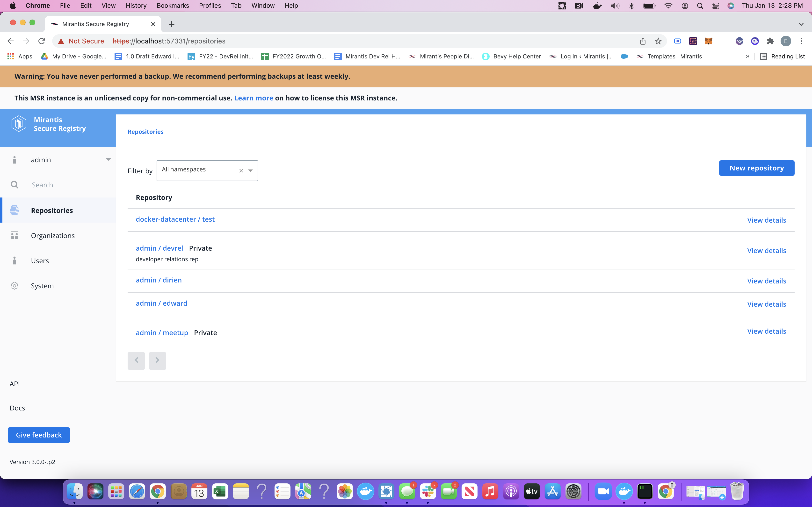The image size is (812, 507).
Task: Expand the admin user dropdown
Action: point(108,160)
